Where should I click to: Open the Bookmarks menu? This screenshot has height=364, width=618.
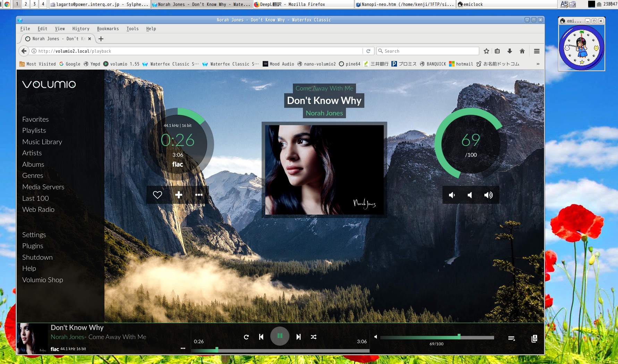(108, 29)
